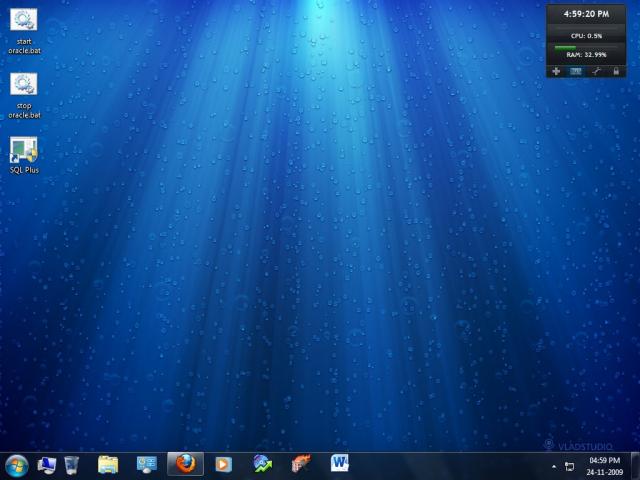This screenshot has width=640, height=480.
Task: Click the lock icon in the gadget
Action: click(616, 71)
